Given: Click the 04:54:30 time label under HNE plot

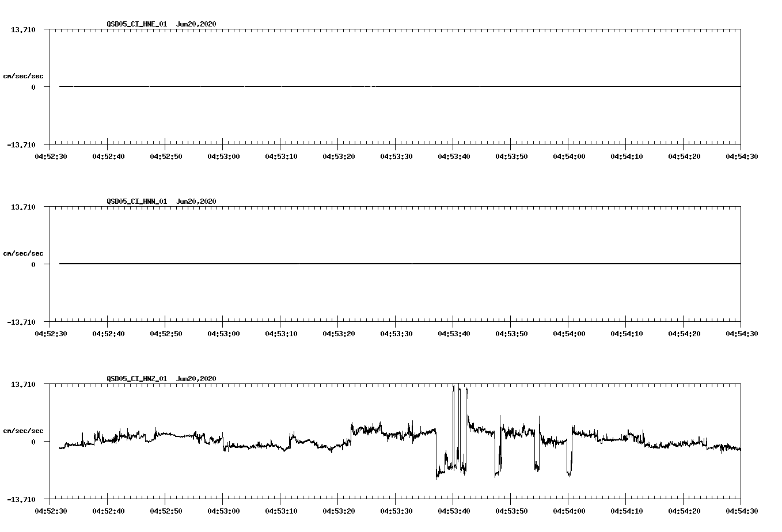Looking at the screenshot, I should point(742,157).
